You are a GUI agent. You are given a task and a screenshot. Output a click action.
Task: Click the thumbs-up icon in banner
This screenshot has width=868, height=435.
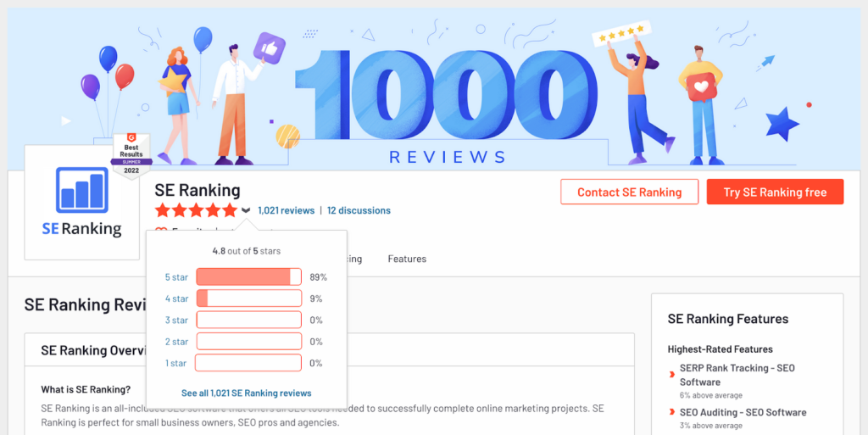[x=269, y=48]
